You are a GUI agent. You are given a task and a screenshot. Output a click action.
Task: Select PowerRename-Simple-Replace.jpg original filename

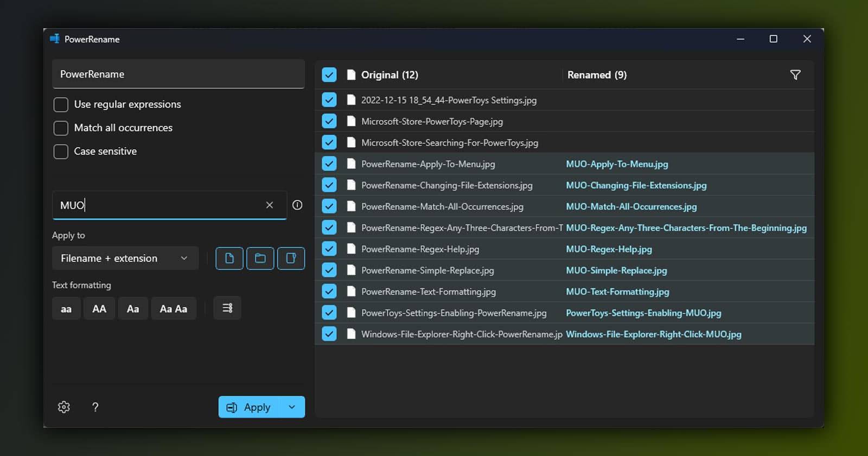click(427, 270)
